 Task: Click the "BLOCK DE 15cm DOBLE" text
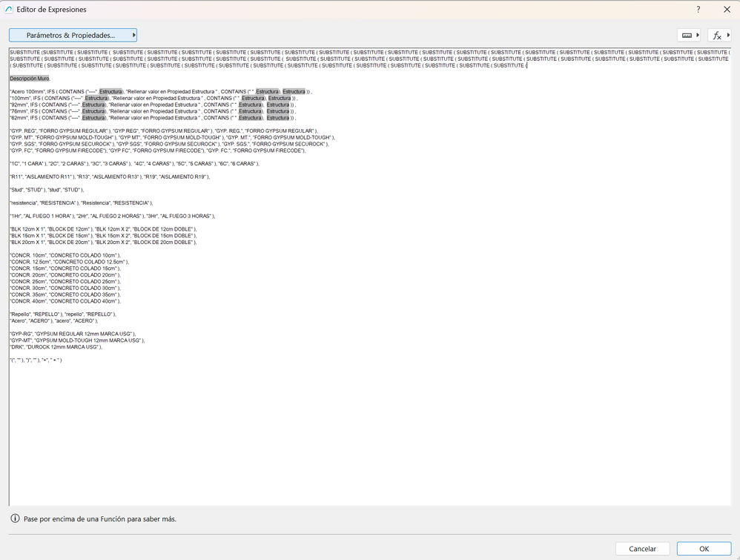pos(162,236)
